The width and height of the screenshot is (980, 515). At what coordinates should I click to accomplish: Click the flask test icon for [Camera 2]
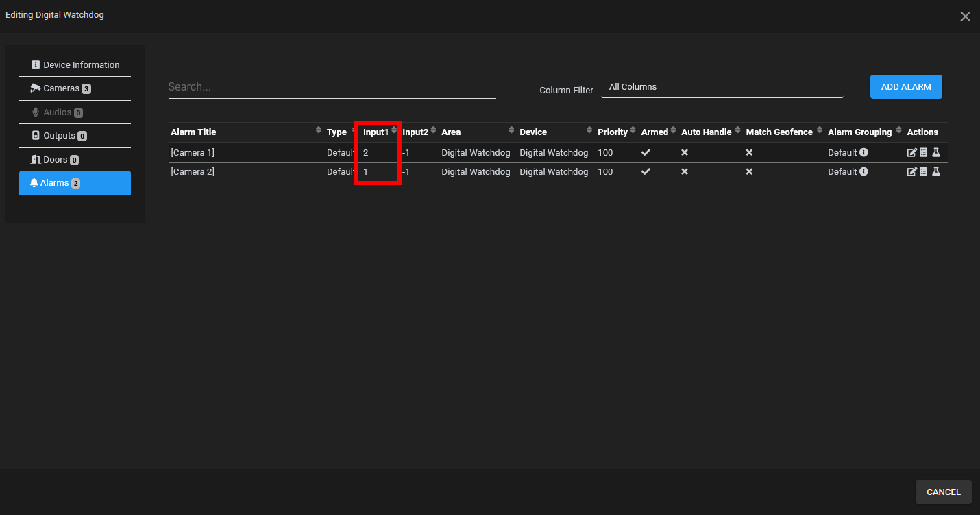[x=936, y=171]
